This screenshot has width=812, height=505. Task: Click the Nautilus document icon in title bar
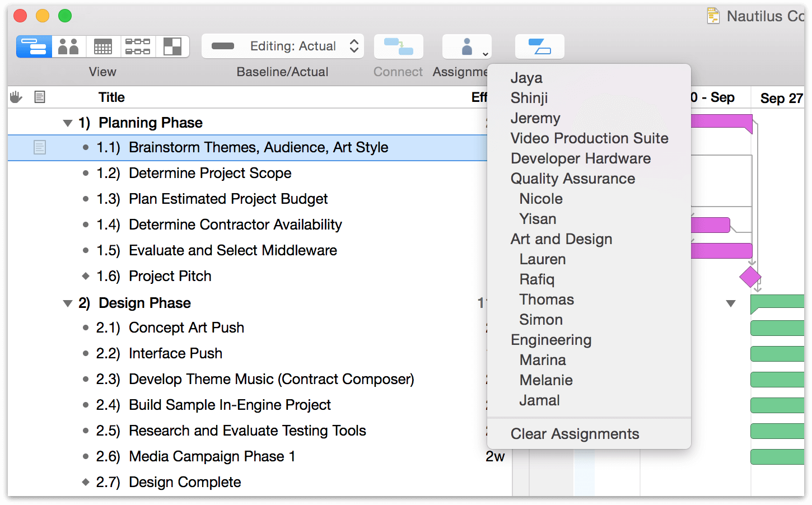pos(713,16)
